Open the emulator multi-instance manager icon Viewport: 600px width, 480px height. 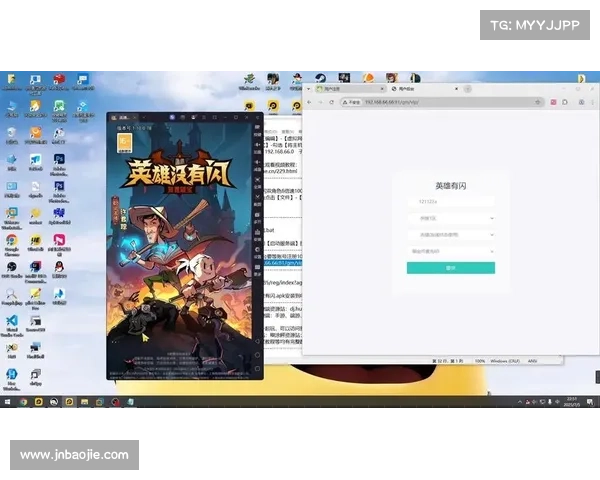(x=258, y=217)
